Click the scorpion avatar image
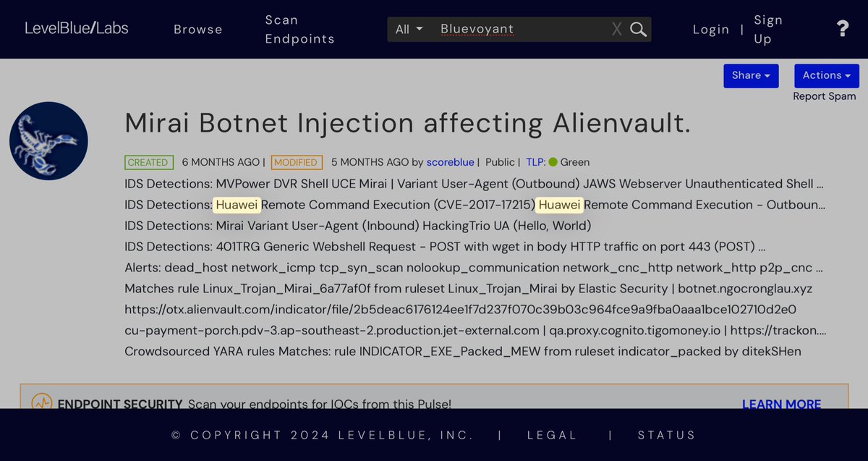Image resolution: width=868 pixels, height=461 pixels. tap(48, 141)
